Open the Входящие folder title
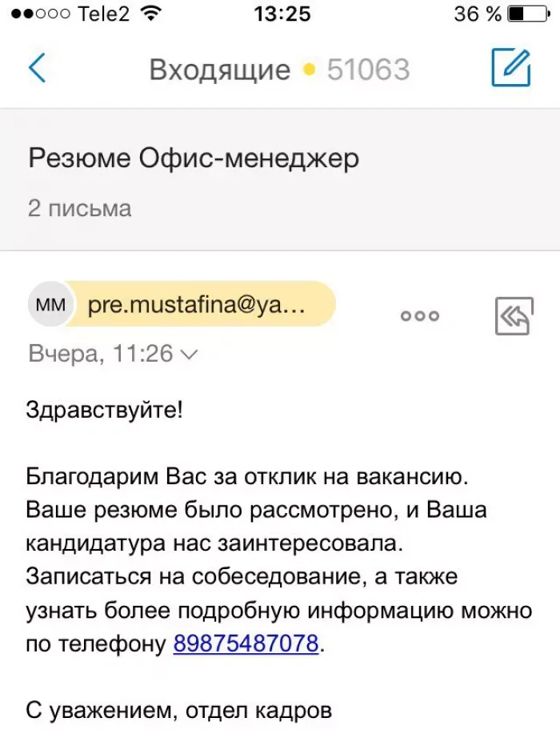 pyautogui.click(x=220, y=70)
